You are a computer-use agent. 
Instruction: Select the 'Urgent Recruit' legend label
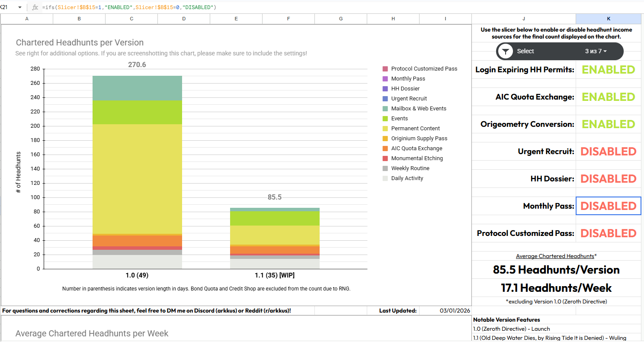(409, 99)
